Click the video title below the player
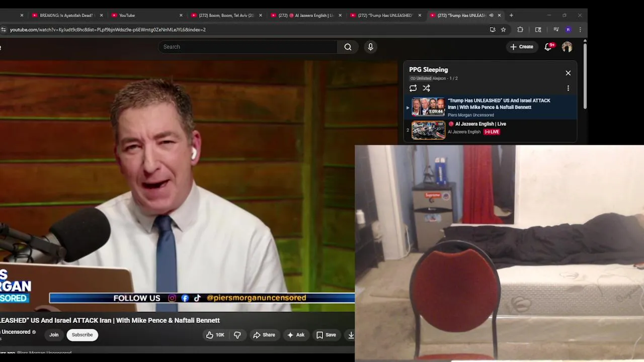Viewport: 644px width, 362px height. (x=110, y=320)
